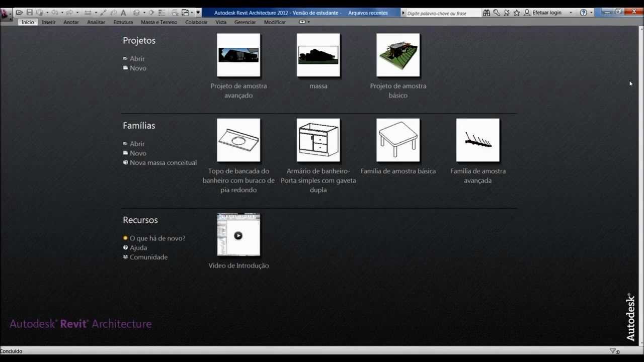Click Novo under Famílias

tap(138, 153)
